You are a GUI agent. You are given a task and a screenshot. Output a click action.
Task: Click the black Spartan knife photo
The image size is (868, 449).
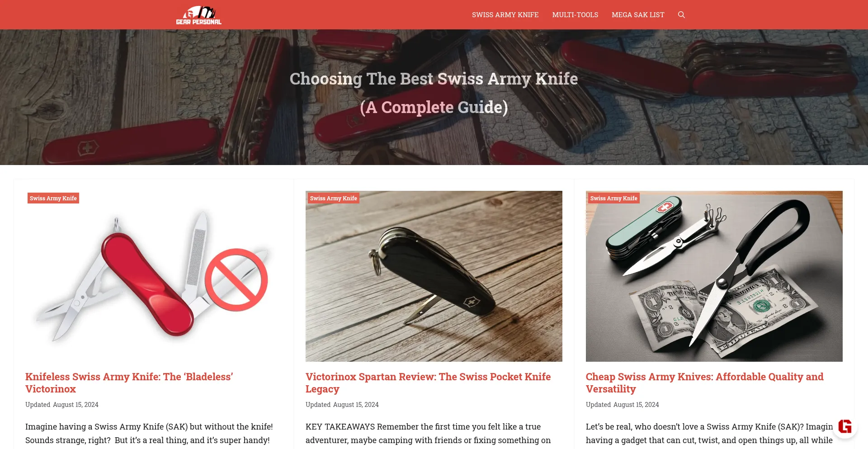[434, 276]
